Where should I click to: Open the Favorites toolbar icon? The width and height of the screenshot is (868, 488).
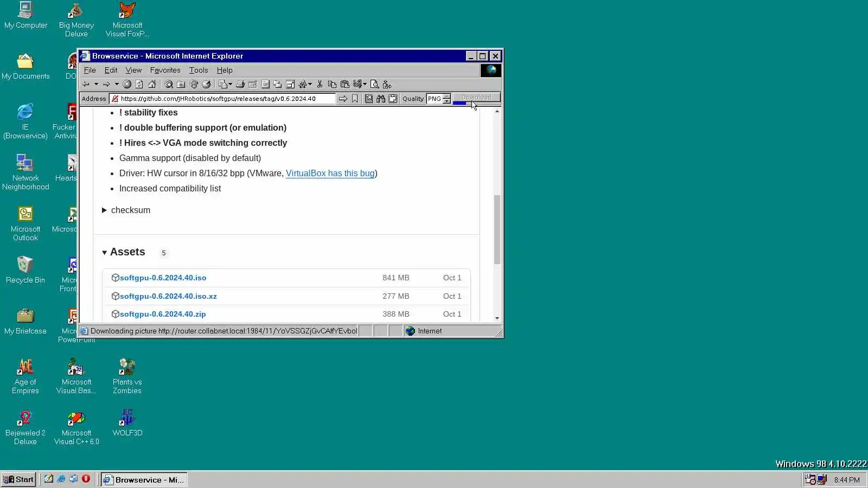[181, 84]
